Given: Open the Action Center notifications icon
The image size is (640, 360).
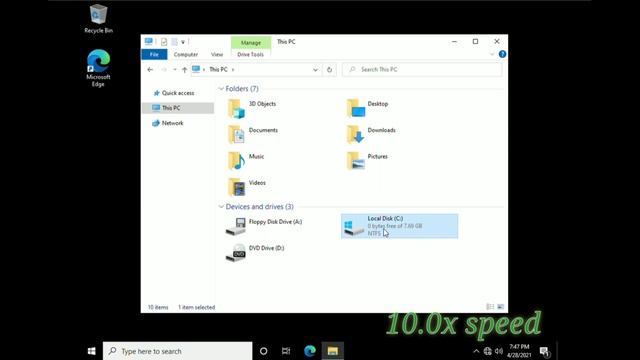Looking at the screenshot, I should click(544, 351).
